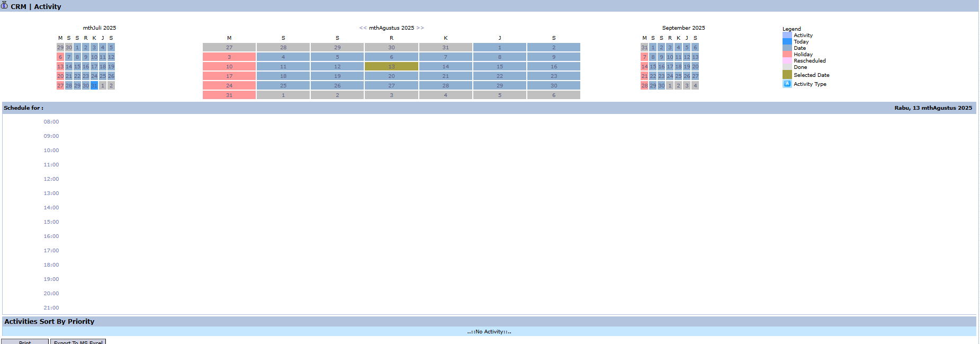Image resolution: width=980 pixels, height=344 pixels.
Task: Advance to next month with >> arrow
Action: click(x=420, y=28)
